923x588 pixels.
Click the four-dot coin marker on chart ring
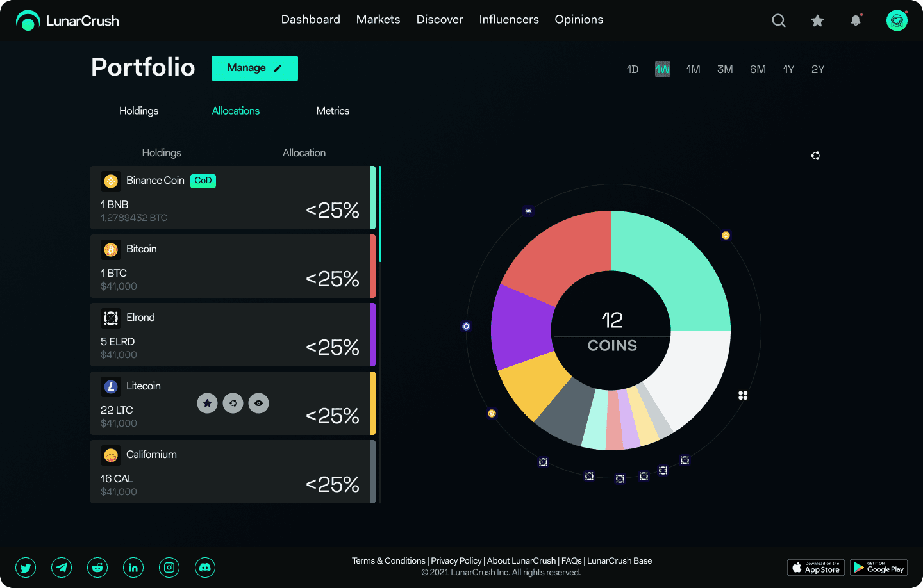(743, 395)
